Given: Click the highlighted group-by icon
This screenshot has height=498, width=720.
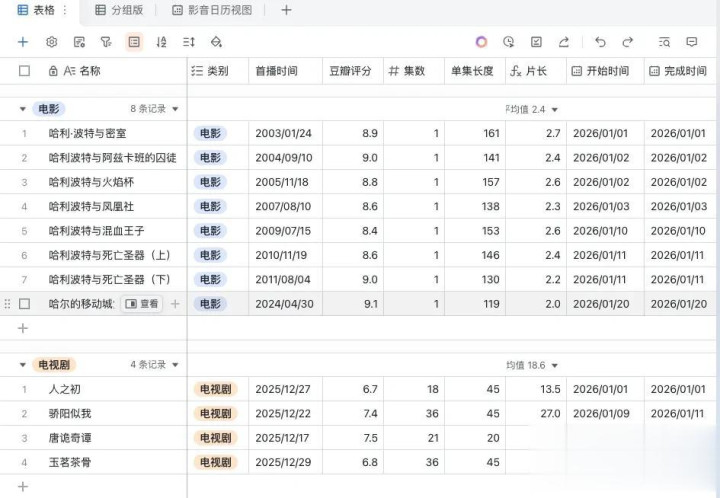Looking at the screenshot, I should pos(134,42).
